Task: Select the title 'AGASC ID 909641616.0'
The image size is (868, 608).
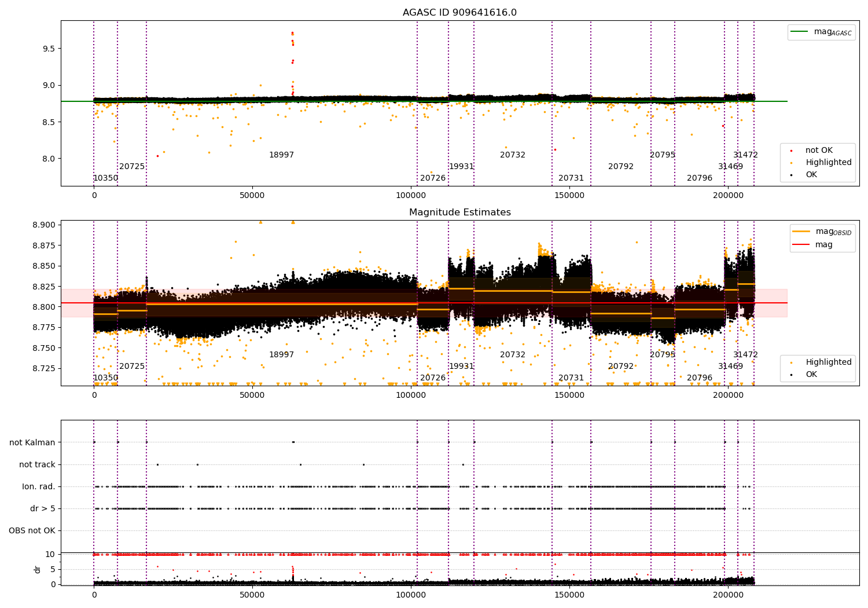Action: 459,13
